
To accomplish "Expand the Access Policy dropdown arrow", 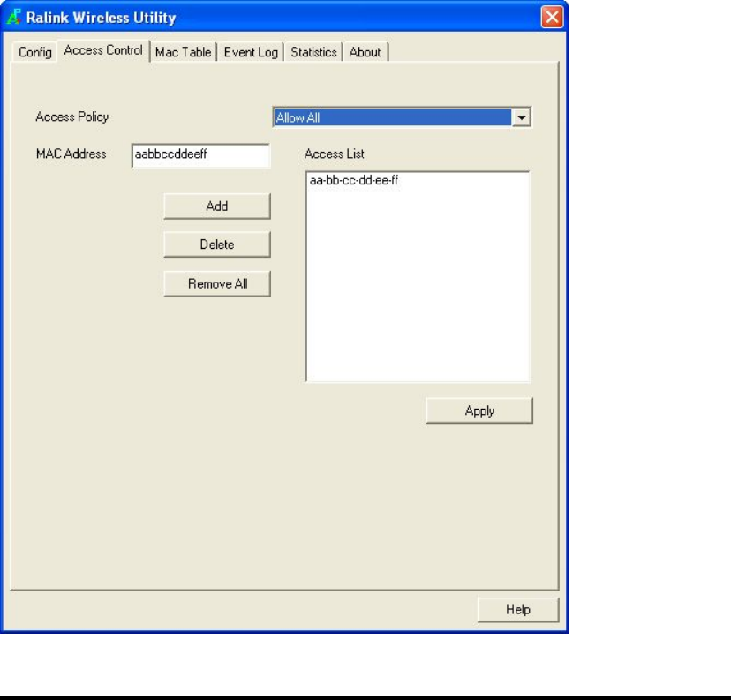I will coord(521,117).
